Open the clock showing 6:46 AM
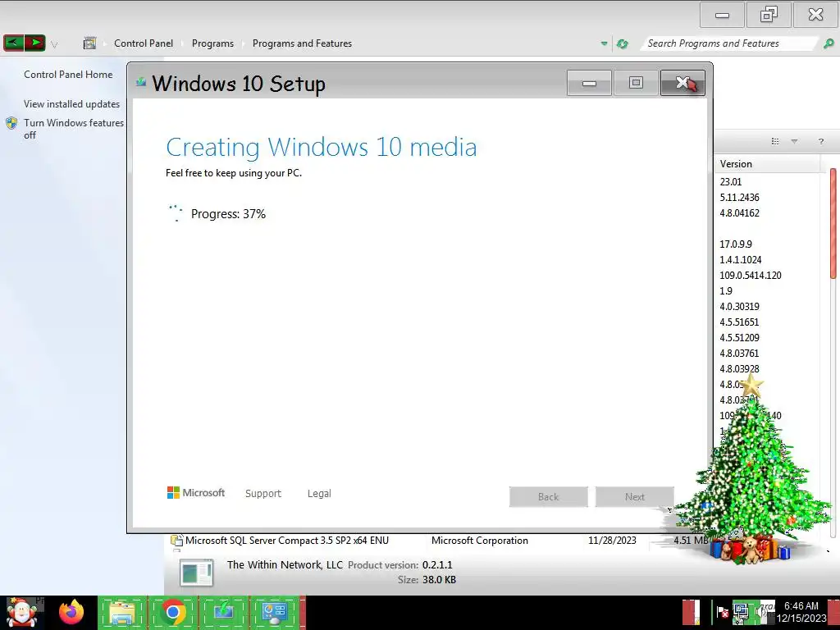840x630 pixels. click(801, 612)
